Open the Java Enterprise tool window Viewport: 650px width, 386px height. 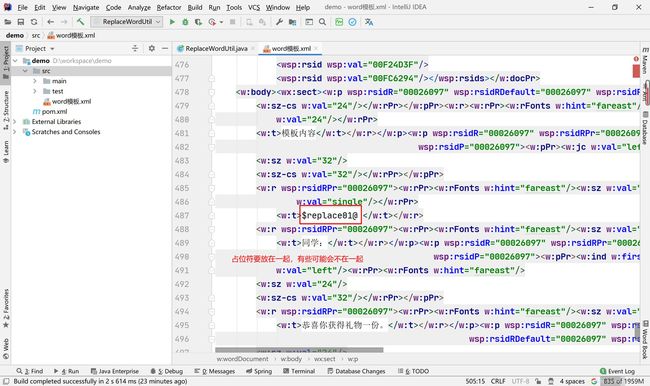pos(115,371)
